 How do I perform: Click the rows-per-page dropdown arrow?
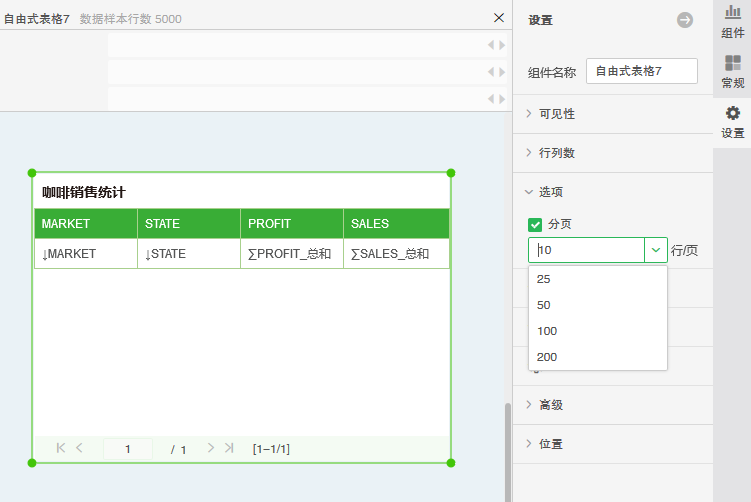656,250
